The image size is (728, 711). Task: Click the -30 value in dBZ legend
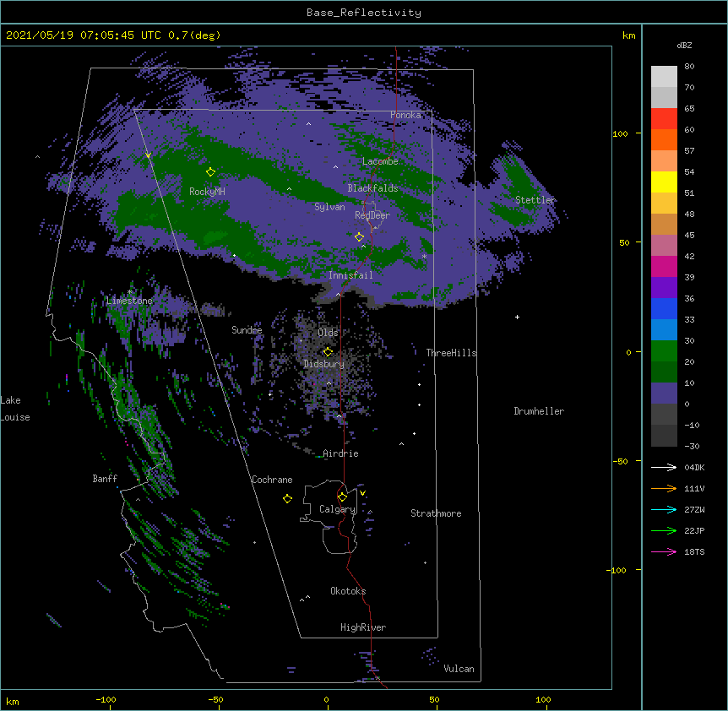(692, 446)
